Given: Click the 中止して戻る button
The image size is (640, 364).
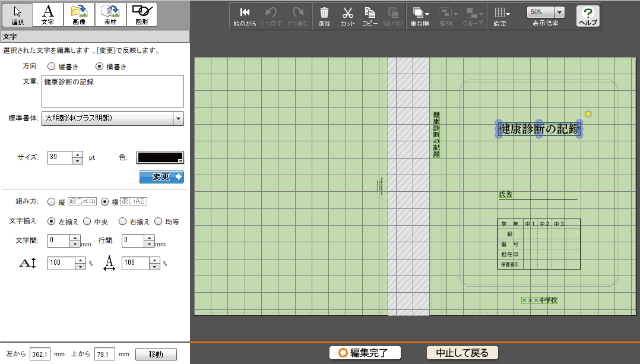Looking at the screenshot, I should coord(462,353).
